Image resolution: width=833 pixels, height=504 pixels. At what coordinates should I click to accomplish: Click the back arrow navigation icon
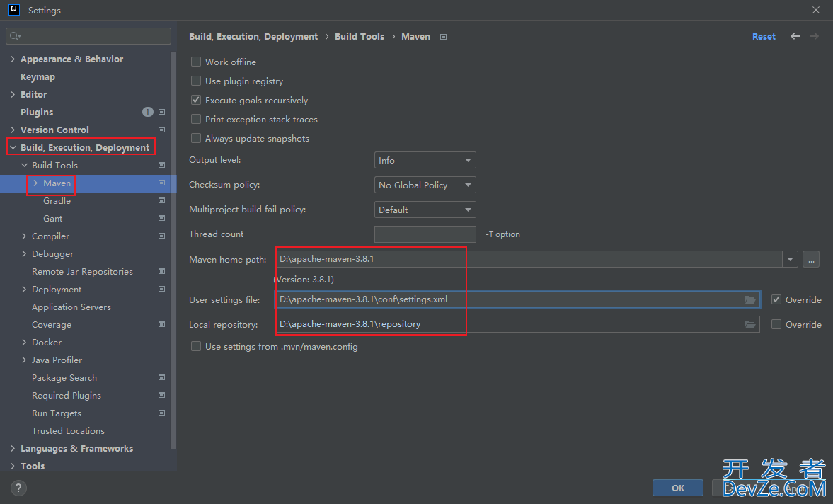(795, 36)
